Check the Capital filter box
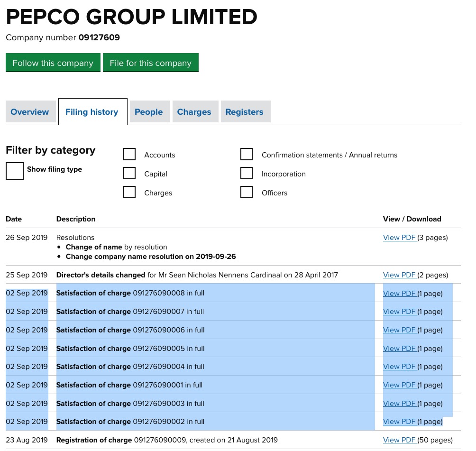Screen dimensions: 476x451 (x=129, y=174)
